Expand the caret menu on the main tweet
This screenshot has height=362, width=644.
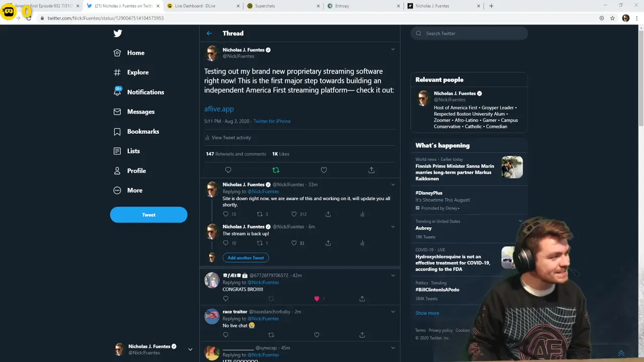393,49
